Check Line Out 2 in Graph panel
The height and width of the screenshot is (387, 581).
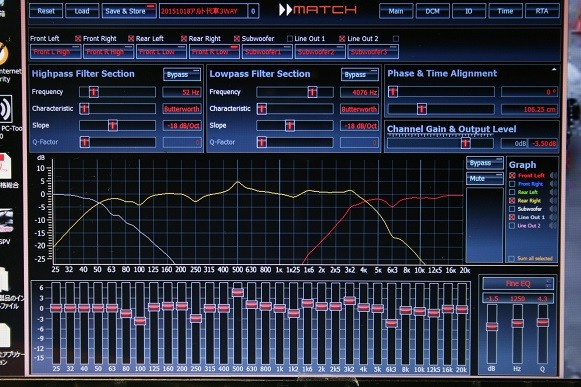coord(512,225)
